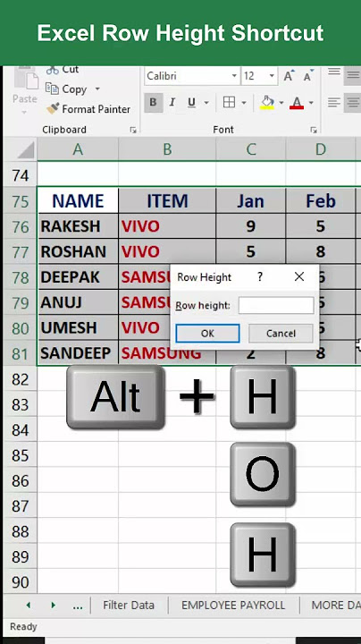Screen dimensions: 361x644
Task: Open the Calibri font name dropdown
Action: click(234, 76)
